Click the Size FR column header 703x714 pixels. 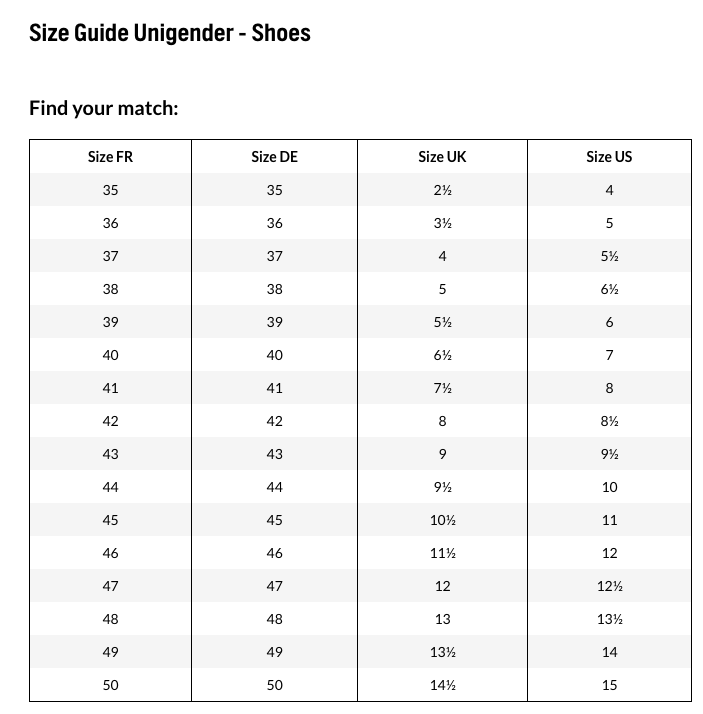point(110,157)
